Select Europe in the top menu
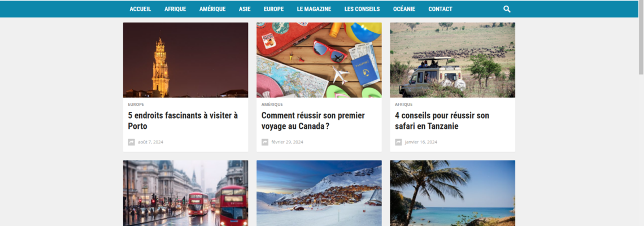Screen dimensions: 644x226 (x=273, y=9)
